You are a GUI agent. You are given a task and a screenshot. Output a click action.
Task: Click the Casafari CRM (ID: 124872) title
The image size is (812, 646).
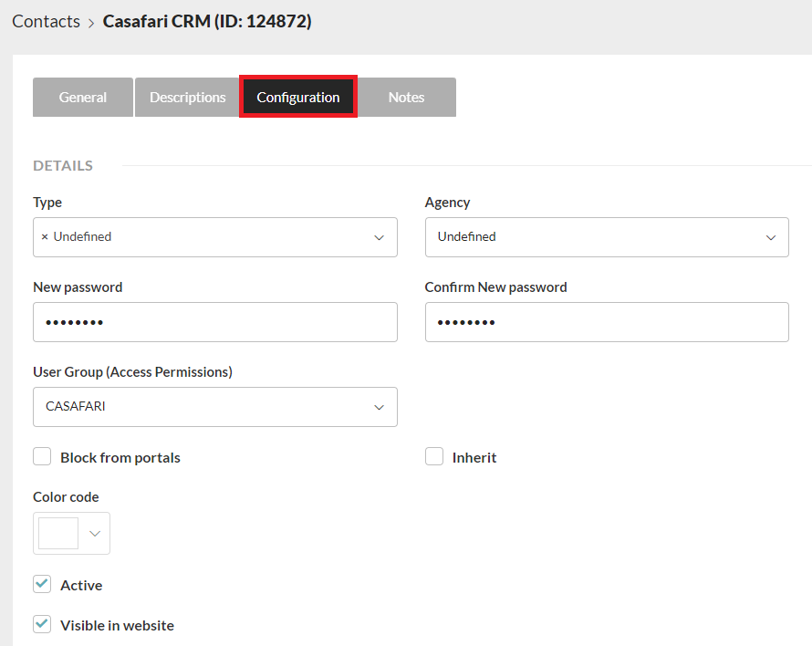coord(207,21)
